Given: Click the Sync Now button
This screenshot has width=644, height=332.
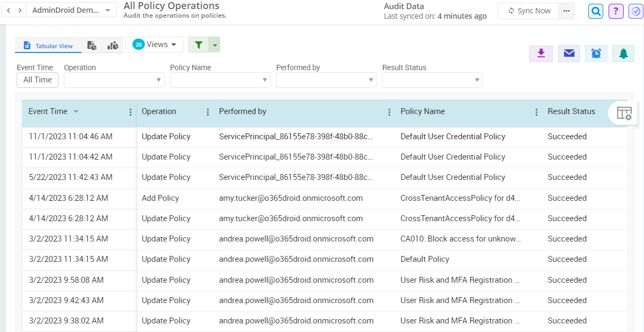Looking at the screenshot, I should (528, 11).
